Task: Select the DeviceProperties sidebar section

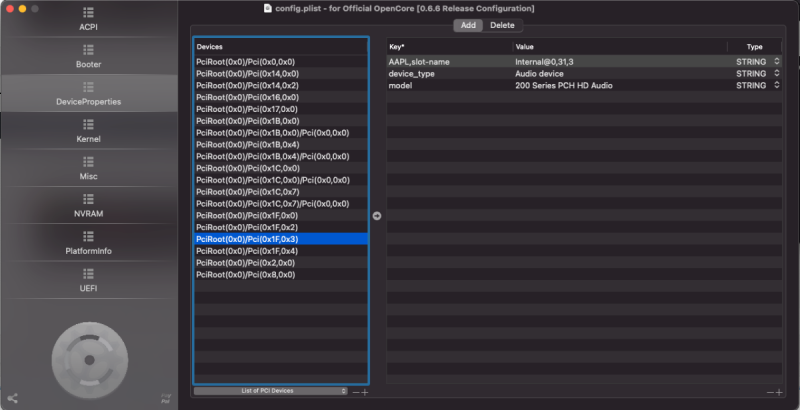Action: (88, 94)
